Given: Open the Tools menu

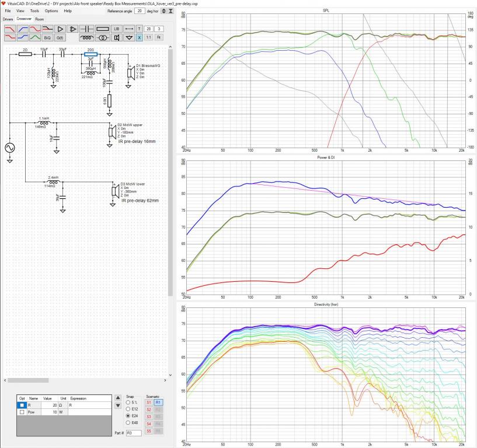Looking at the screenshot, I should click(x=34, y=11).
